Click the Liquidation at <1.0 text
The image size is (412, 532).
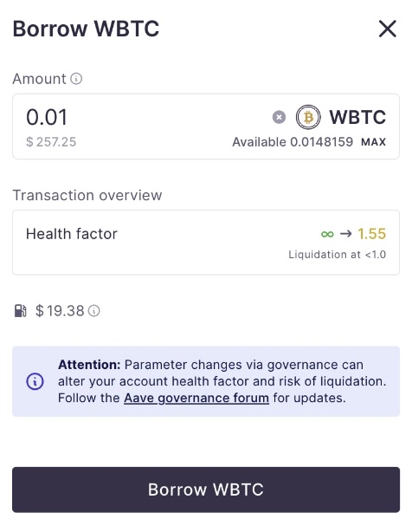(337, 255)
